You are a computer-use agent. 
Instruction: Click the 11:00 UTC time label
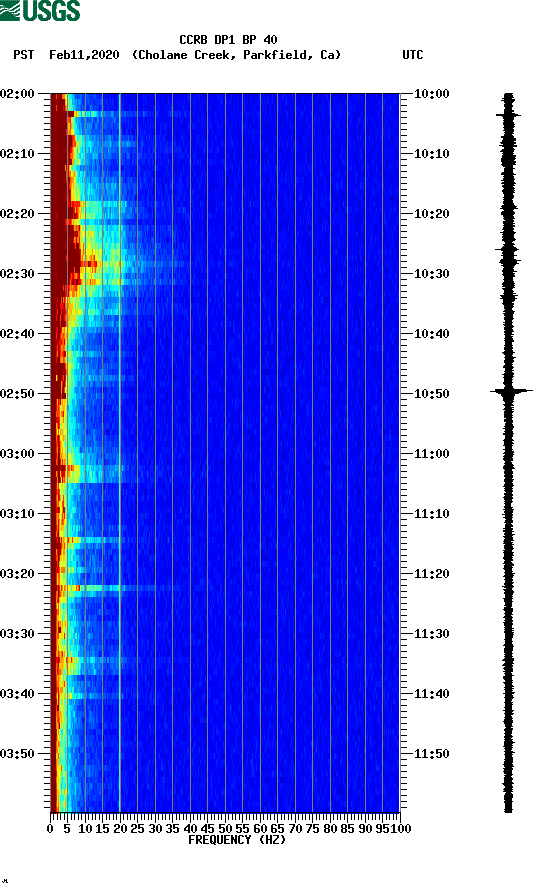431,454
